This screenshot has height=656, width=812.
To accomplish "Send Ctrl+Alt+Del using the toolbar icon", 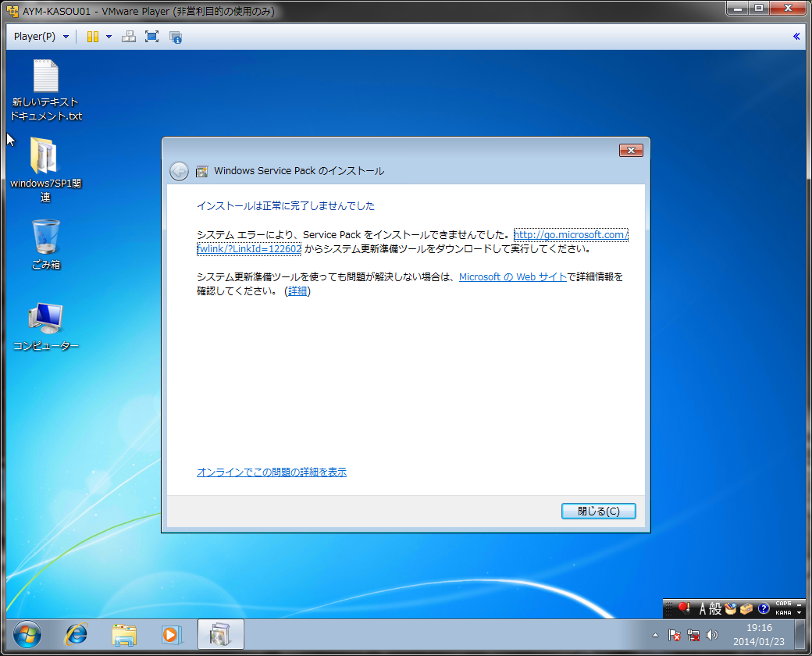I will [128, 37].
